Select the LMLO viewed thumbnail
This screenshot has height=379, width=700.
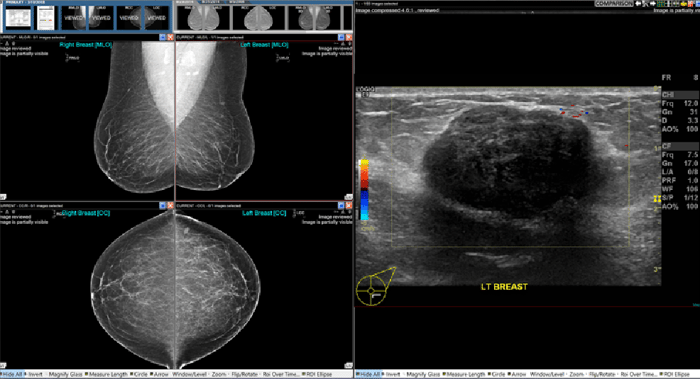101,18
